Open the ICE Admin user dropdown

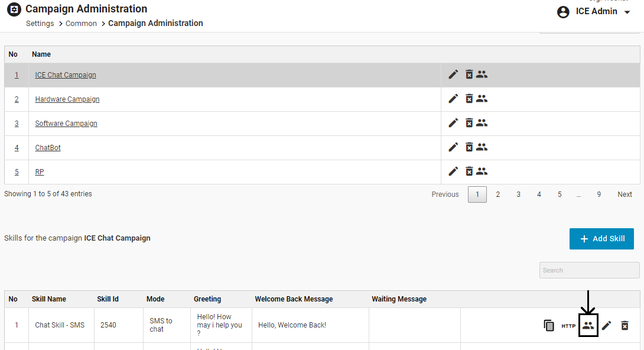594,12
